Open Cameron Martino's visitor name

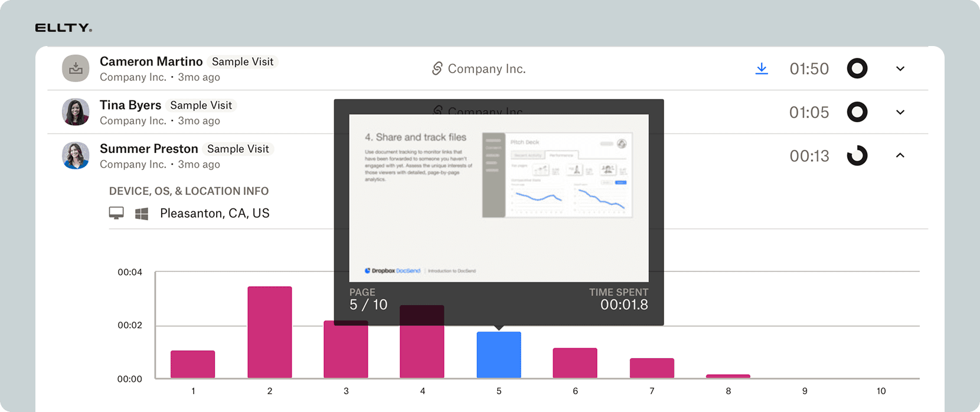pyautogui.click(x=151, y=61)
